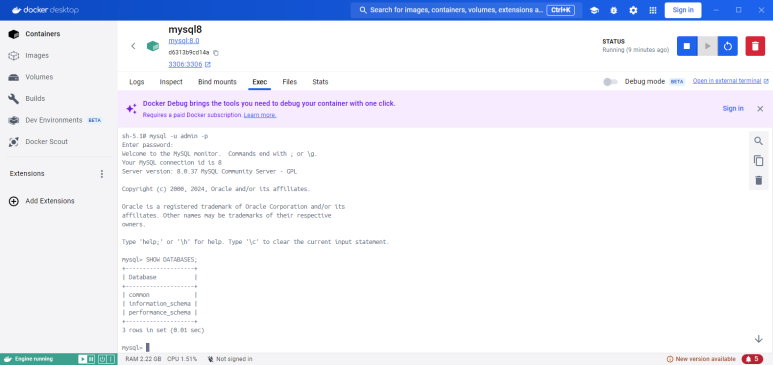Dismiss the Docker Debug banner
The height and width of the screenshot is (365, 773).
760,109
